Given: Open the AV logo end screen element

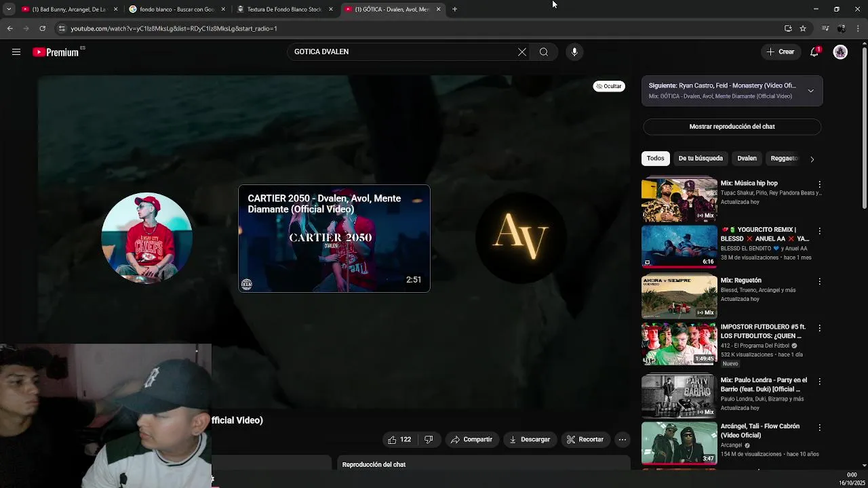Looking at the screenshot, I should coord(521,237).
